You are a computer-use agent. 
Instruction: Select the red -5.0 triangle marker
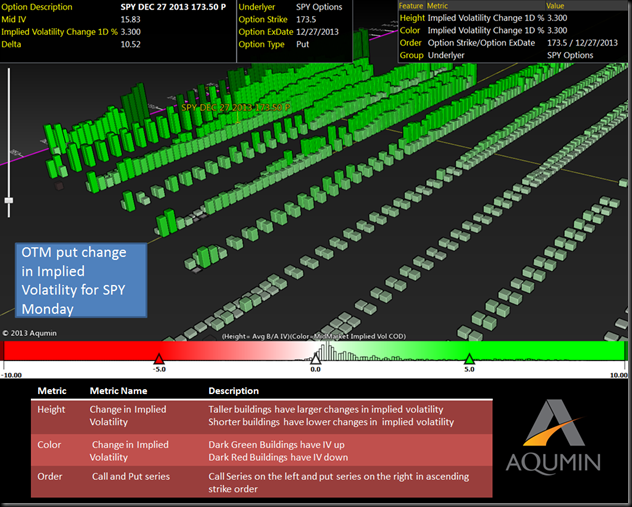(x=159, y=359)
